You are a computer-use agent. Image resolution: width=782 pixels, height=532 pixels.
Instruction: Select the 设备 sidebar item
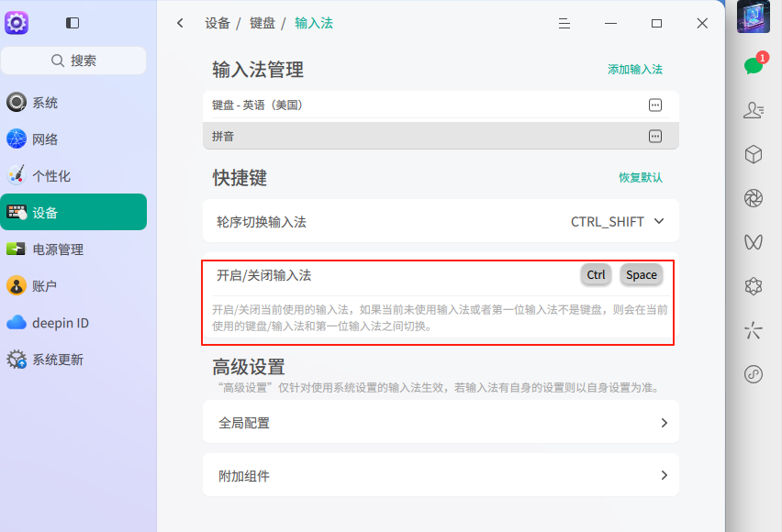[73, 213]
